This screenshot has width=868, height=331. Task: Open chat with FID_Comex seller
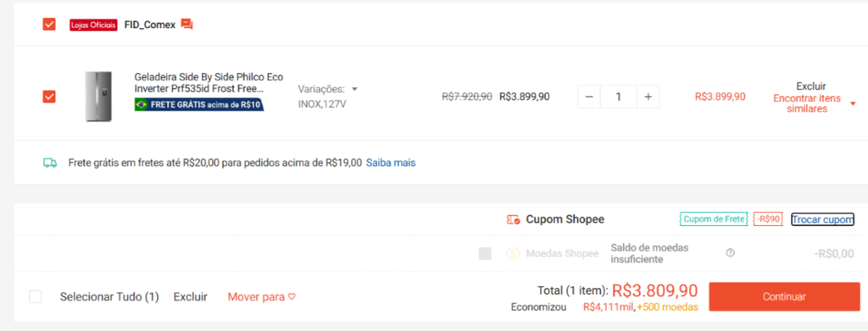point(187,25)
